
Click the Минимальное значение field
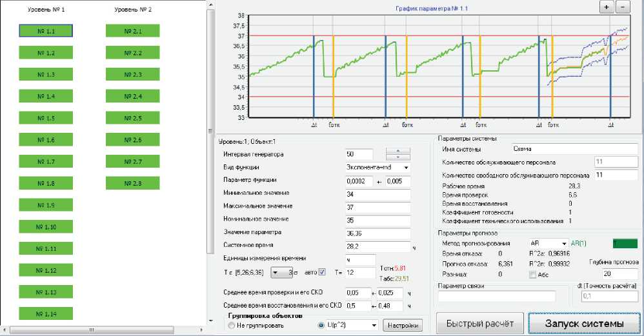pos(378,194)
